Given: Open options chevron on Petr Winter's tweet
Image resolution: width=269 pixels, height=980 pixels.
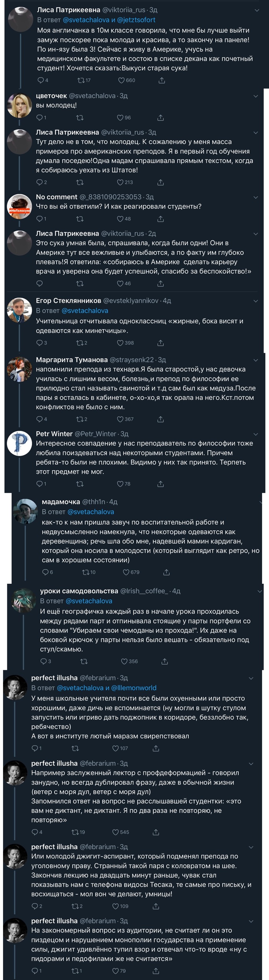Looking at the screenshot, I should (256, 434).
